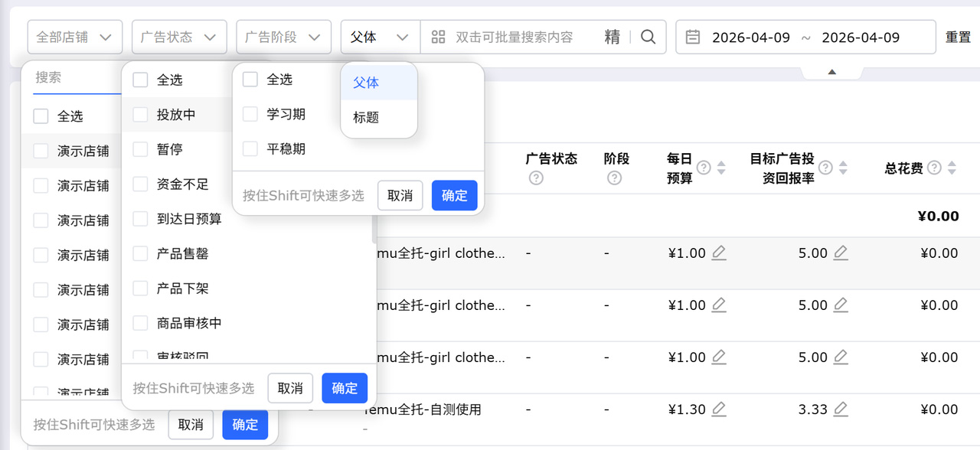Open the 广告状态 dropdown
The image size is (980, 450).
coord(179,37)
